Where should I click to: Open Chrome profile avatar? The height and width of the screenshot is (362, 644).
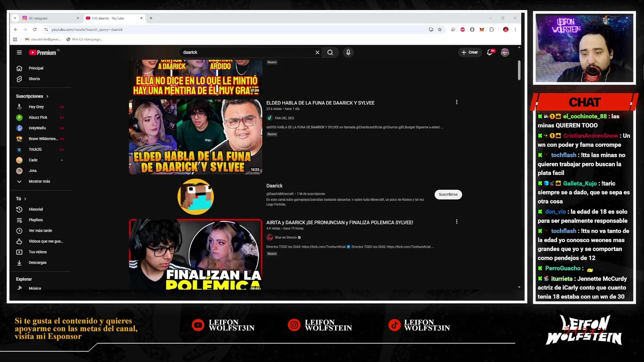(x=506, y=30)
